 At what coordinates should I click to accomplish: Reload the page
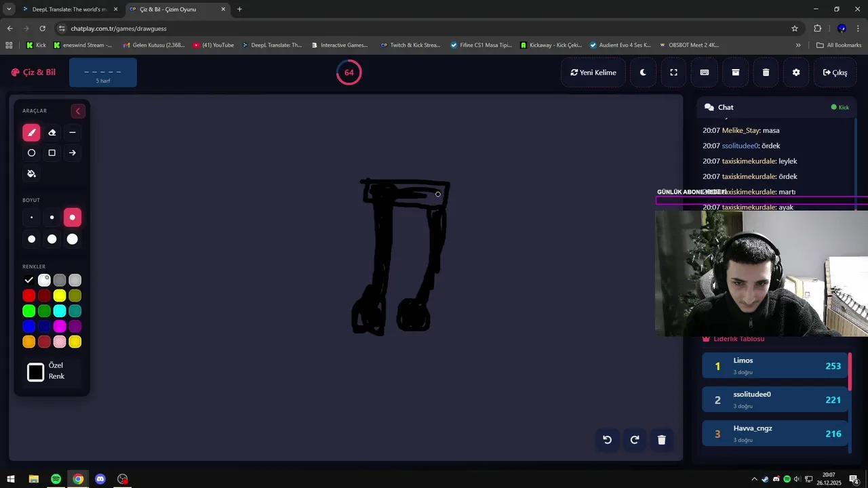42,28
